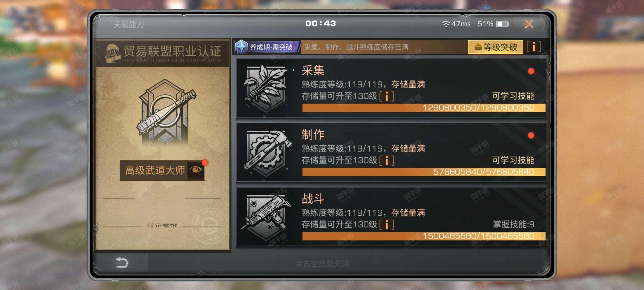This screenshot has height=290, width=644.
Task: Open info icon in the 采集 storage line
Action: click(x=386, y=96)
